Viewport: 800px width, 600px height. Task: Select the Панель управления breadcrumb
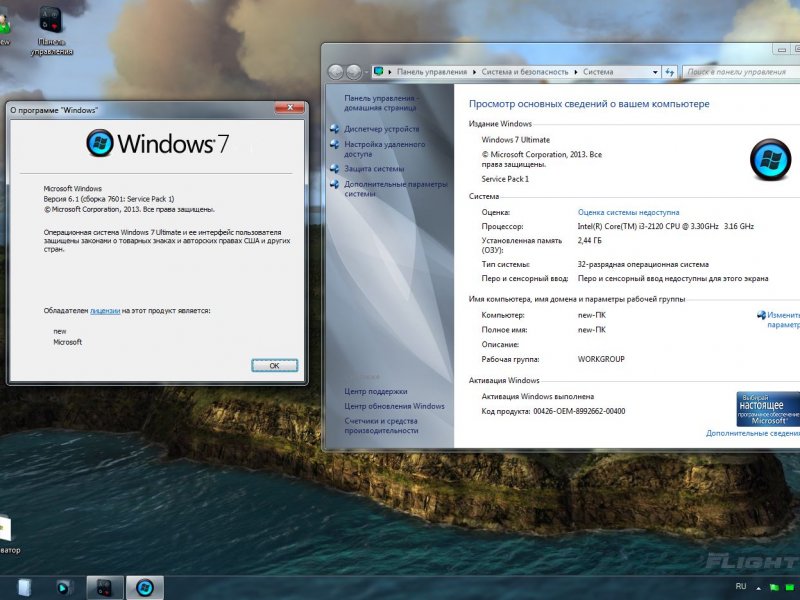tap(432, 72)
